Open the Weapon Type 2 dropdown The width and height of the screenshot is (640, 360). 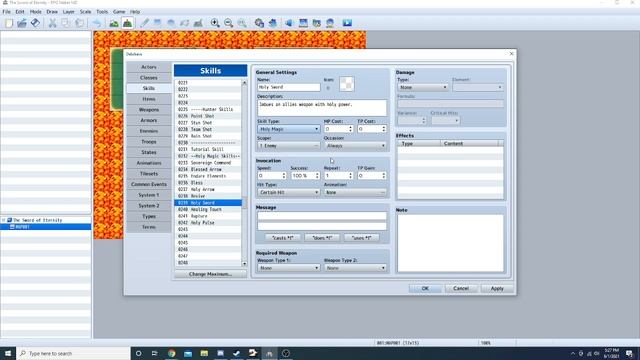pos(355,268)
